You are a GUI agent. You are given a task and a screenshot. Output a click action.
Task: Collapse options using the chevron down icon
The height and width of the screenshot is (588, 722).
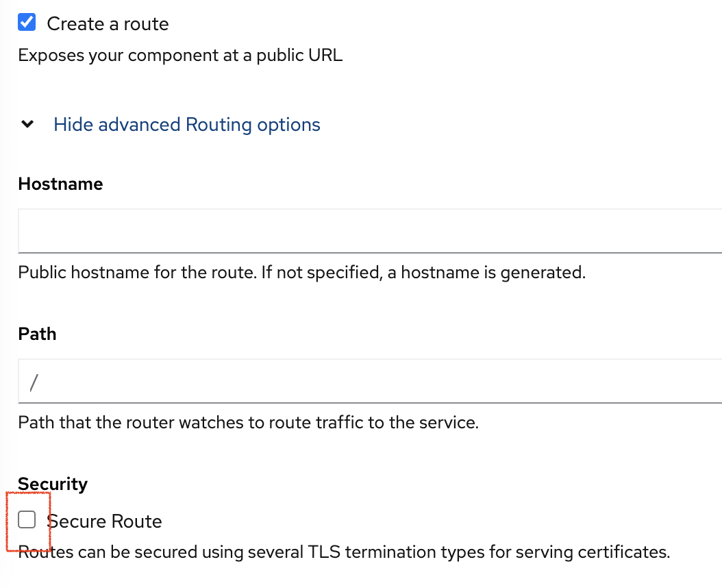27,124
